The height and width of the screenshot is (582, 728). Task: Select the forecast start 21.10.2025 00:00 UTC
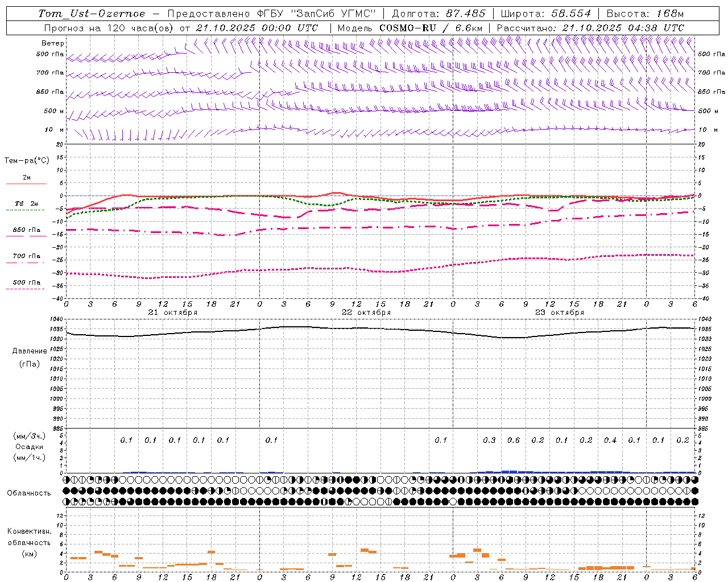click(257, 28)
